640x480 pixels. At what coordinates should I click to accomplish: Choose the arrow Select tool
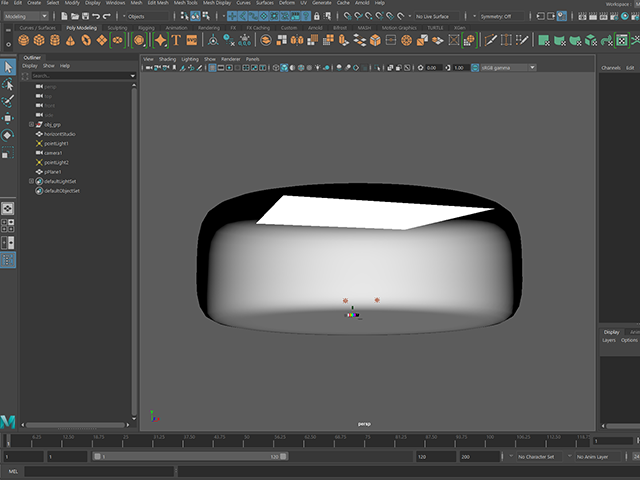click(x=8, y=67)
